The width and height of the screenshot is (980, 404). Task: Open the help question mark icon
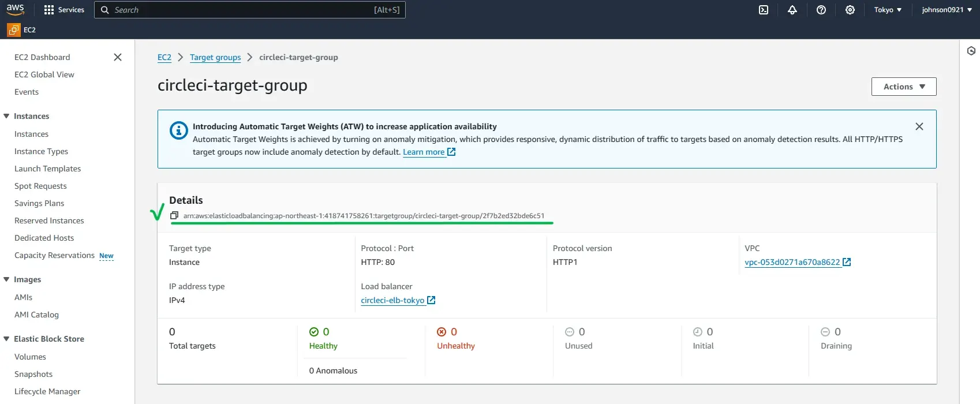821,10
